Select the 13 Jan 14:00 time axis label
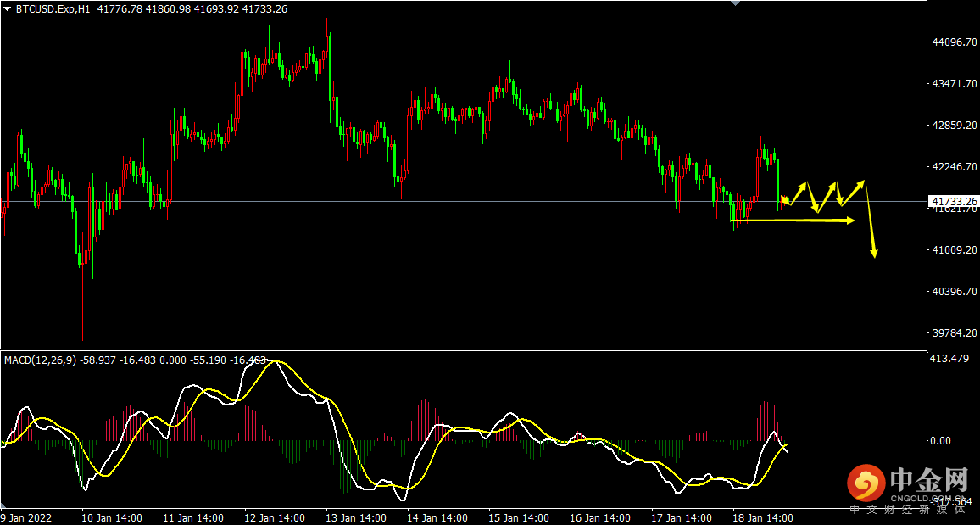Image resolution: width=980 pixels, height=525 pixels. pyautogui.click(x=356, y=517)
